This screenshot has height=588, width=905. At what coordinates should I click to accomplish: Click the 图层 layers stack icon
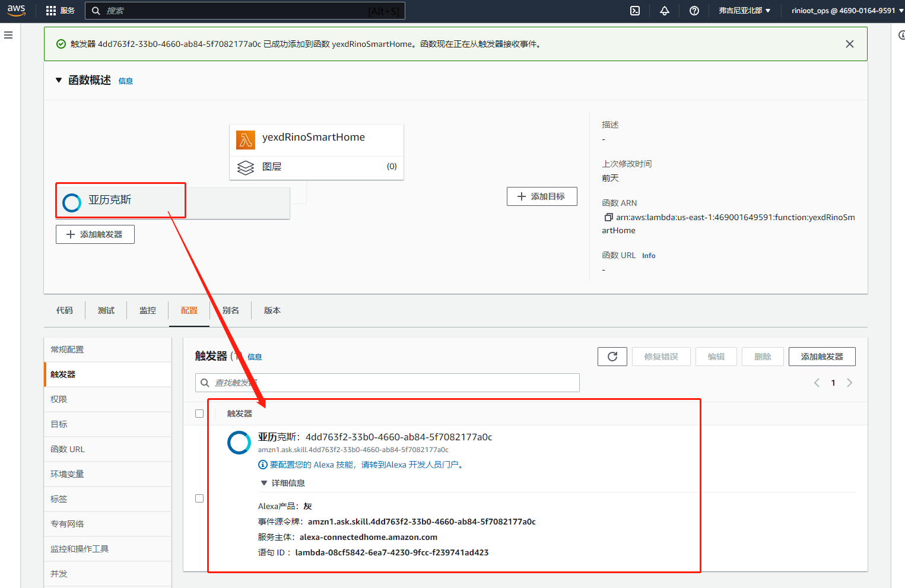click(x=246, y=167)
